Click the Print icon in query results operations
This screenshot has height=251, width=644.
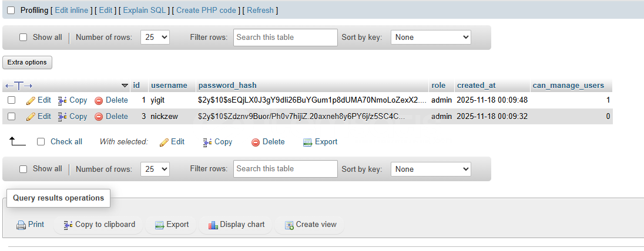[x=21, y=225]
